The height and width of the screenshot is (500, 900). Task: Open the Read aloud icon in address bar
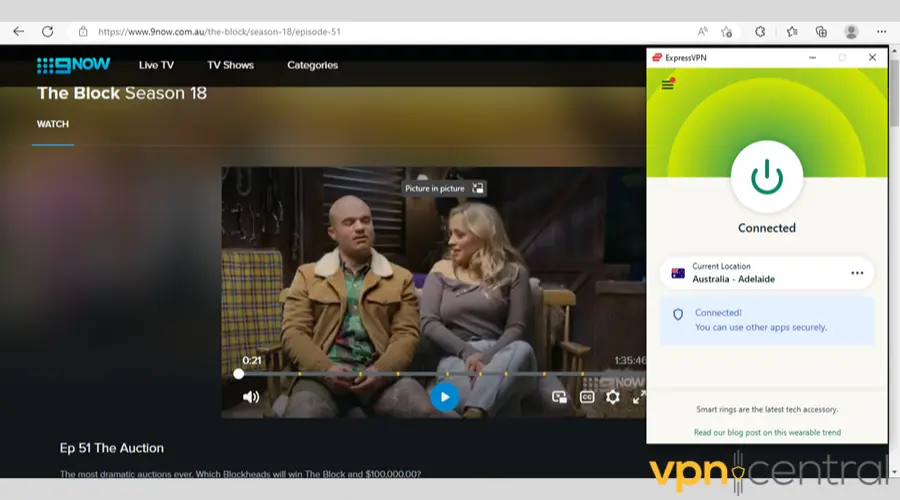(x=703, y=32)
